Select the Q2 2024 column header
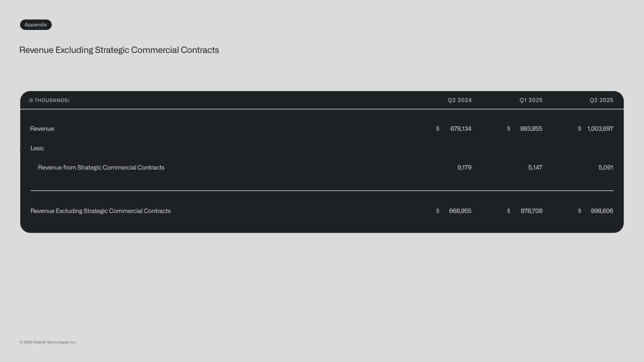644x362 pixels. pyautogui.click(x=460, y=101)
